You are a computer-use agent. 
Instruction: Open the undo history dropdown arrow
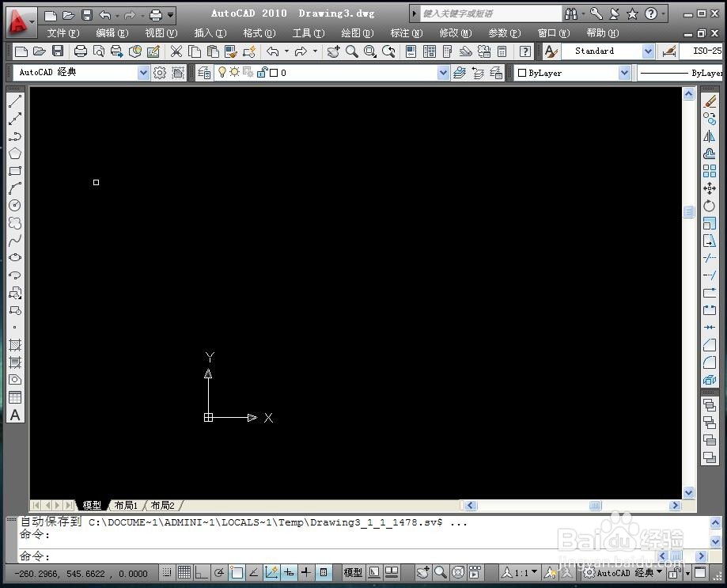click(x=286, y=51)
